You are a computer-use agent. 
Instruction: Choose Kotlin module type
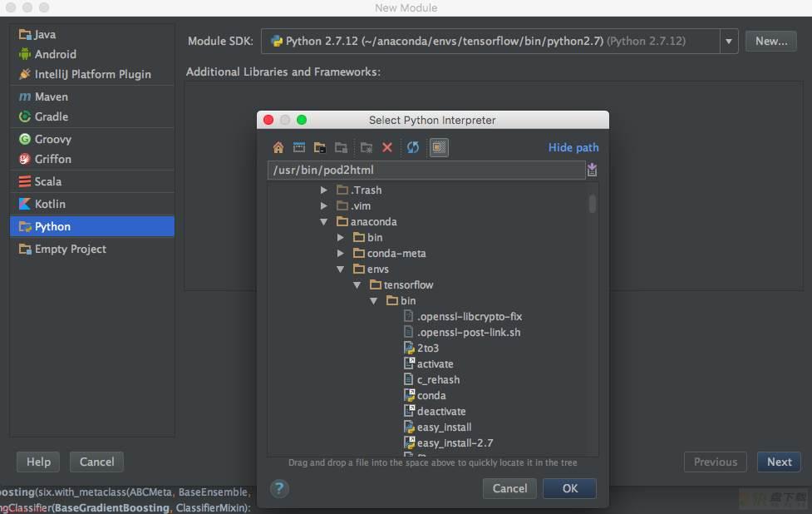point(92,204)
